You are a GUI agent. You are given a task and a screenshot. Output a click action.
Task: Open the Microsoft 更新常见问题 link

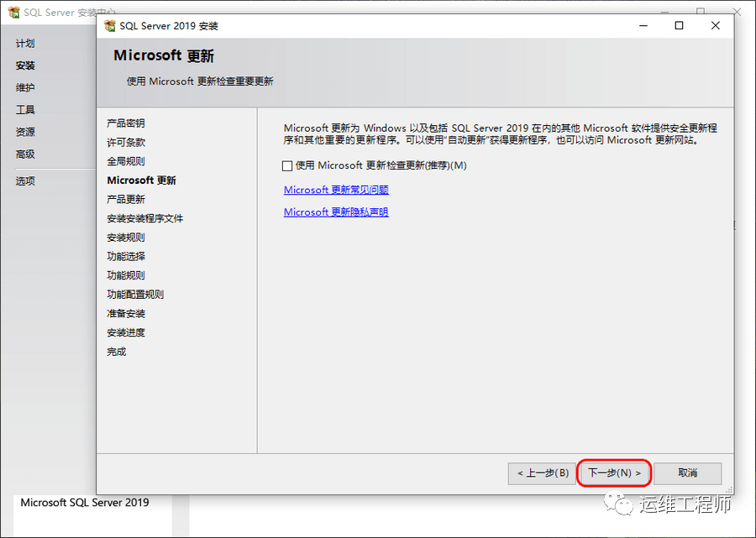pyautogui.click(x=336, y=190)
